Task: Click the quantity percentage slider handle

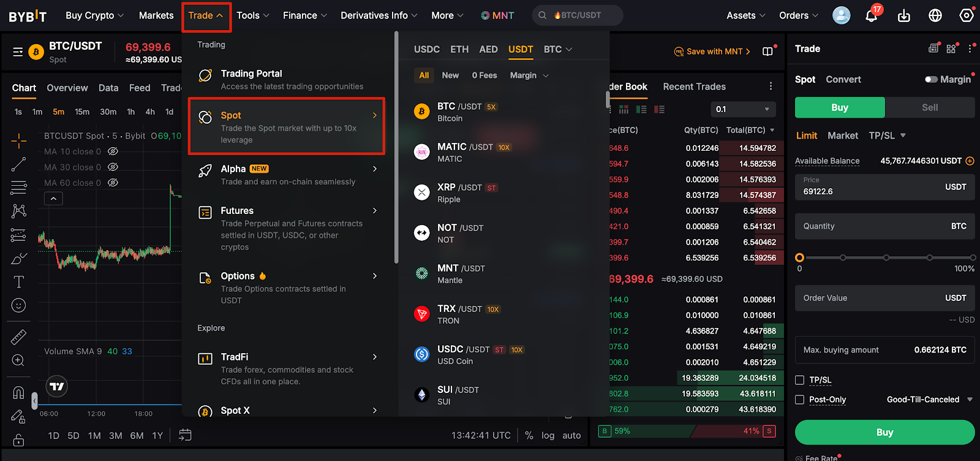Action: tap(799, 257)
